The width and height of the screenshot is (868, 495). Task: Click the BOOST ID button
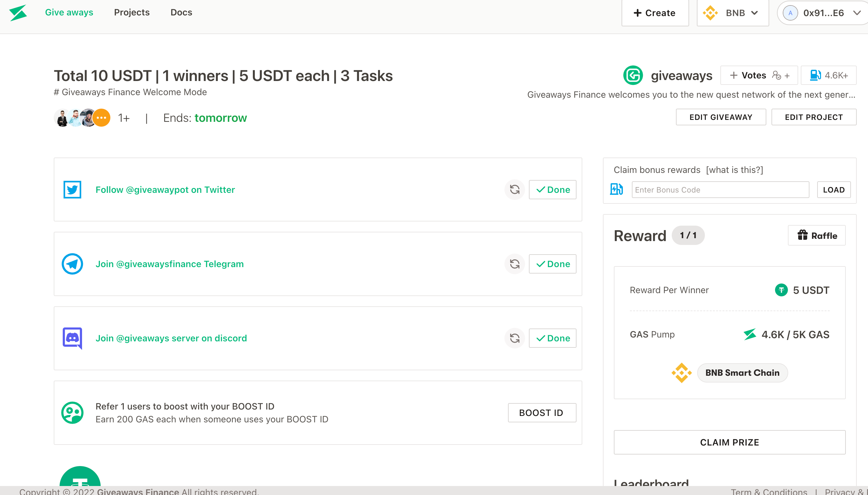point(542,413)
